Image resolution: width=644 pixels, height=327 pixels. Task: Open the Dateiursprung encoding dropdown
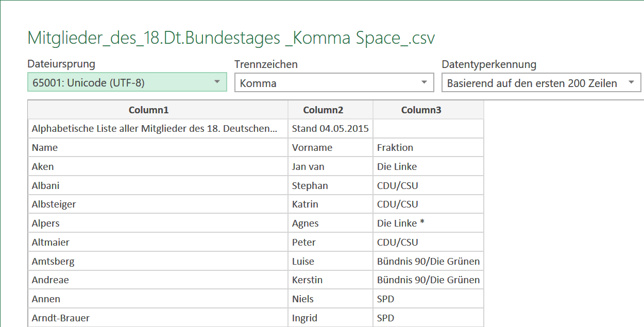click(x=127, y=82)
